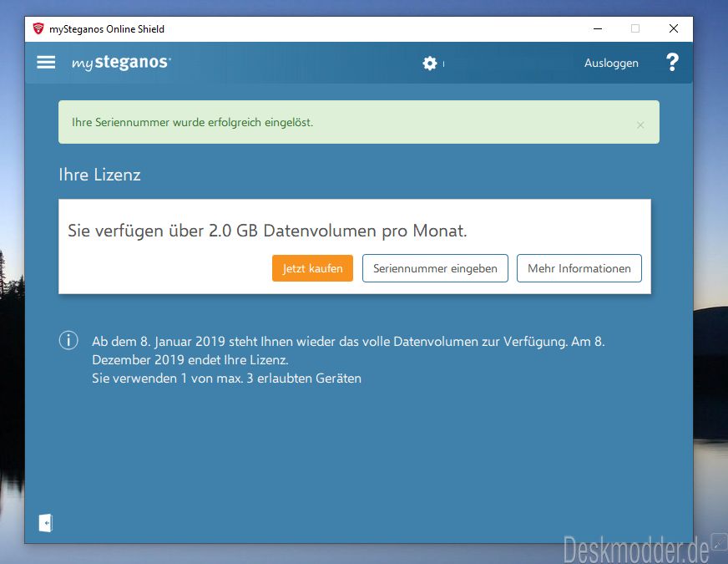The image size is (728, 564).
Task: Click the mysteganos logo
Action: 121,63
